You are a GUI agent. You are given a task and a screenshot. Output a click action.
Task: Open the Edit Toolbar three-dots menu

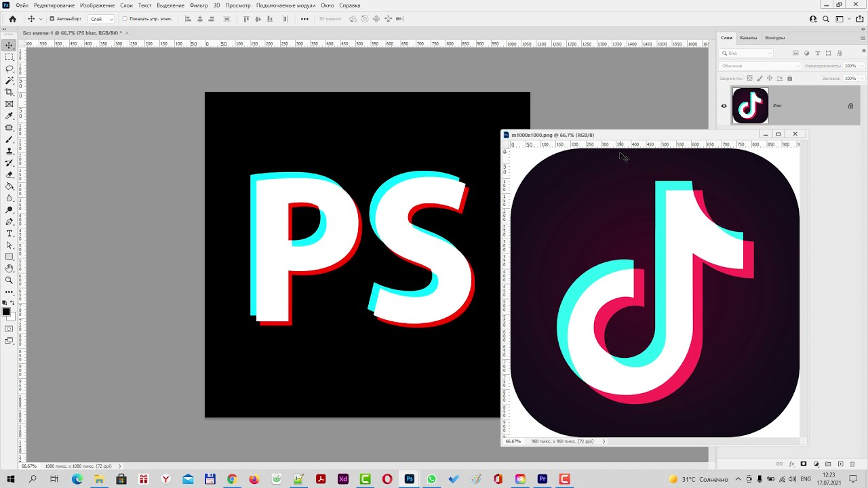[x=9, y=292]
